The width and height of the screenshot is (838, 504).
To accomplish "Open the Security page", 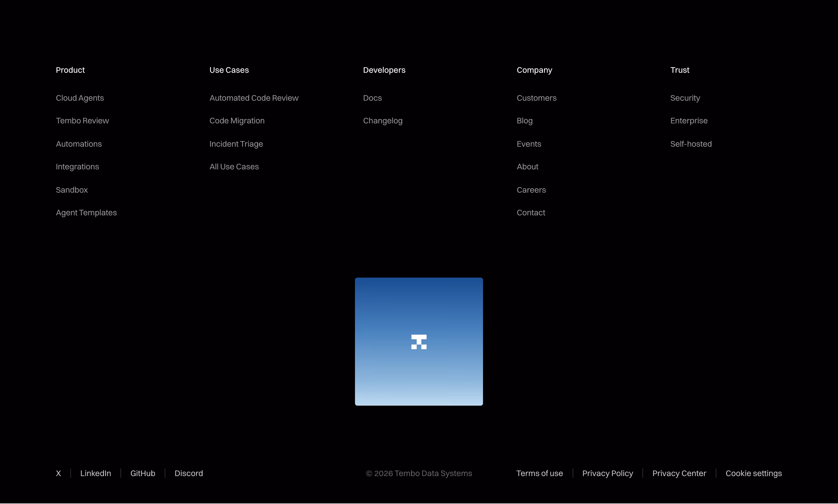I will [x=685, y=98].
